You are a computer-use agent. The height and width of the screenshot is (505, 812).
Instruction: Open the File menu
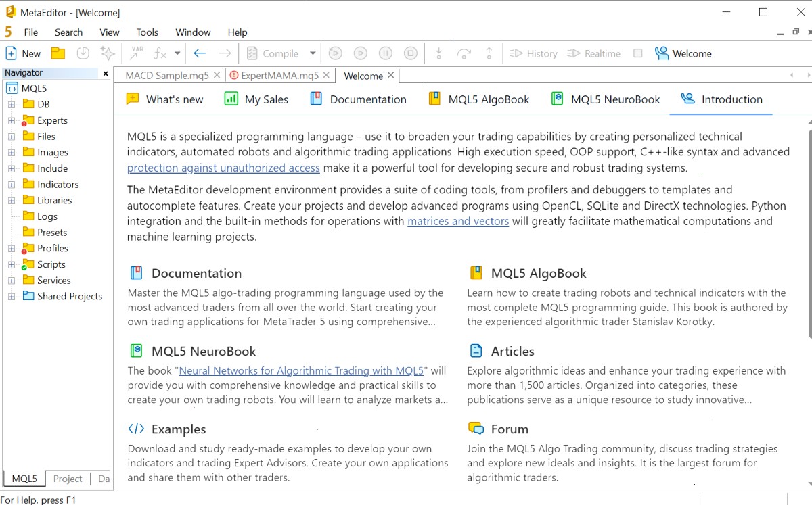click(x=30, y=32)
